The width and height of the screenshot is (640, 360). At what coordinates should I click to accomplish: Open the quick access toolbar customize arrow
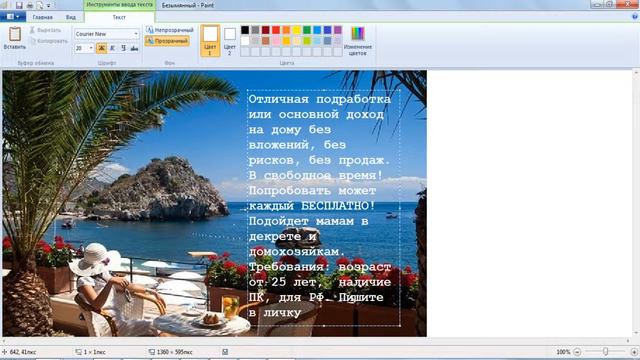[49, 6]
